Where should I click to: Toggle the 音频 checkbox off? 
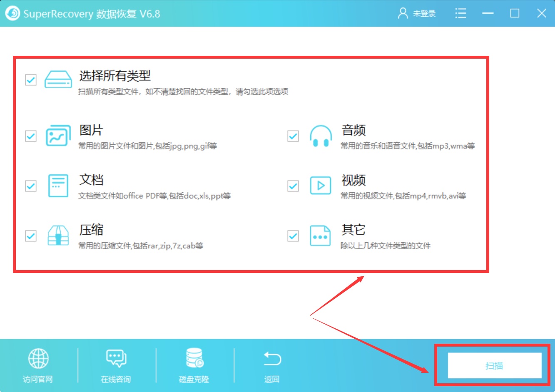(x=293, y=136)
